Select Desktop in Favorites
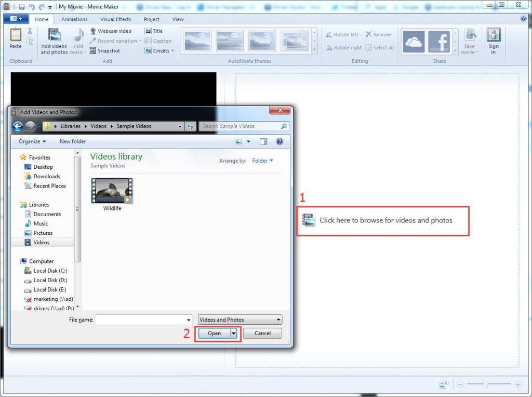The image size is (532, 397). (43, 167)
